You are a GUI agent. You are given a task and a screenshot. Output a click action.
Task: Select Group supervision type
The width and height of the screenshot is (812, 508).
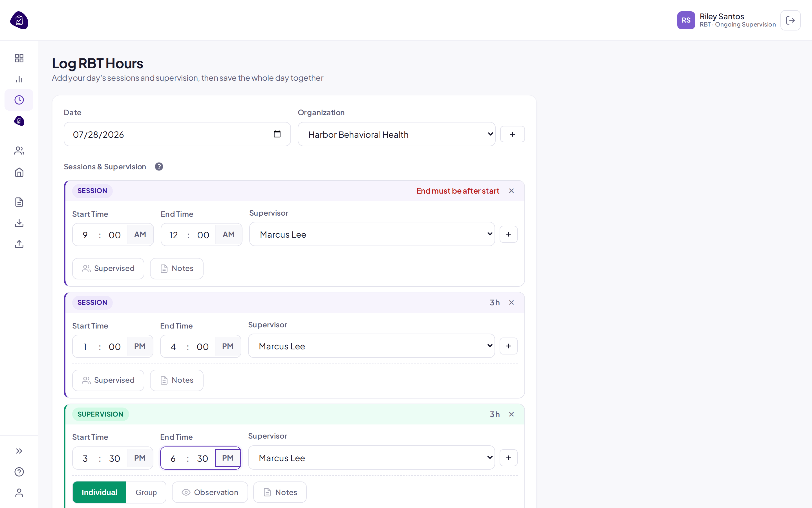point(146,492)
